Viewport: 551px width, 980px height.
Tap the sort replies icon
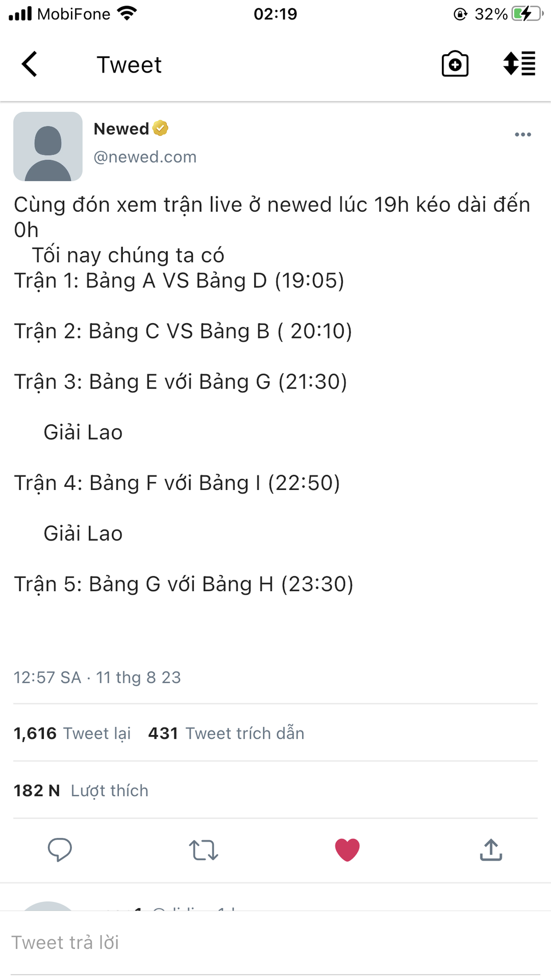point(519,64)
